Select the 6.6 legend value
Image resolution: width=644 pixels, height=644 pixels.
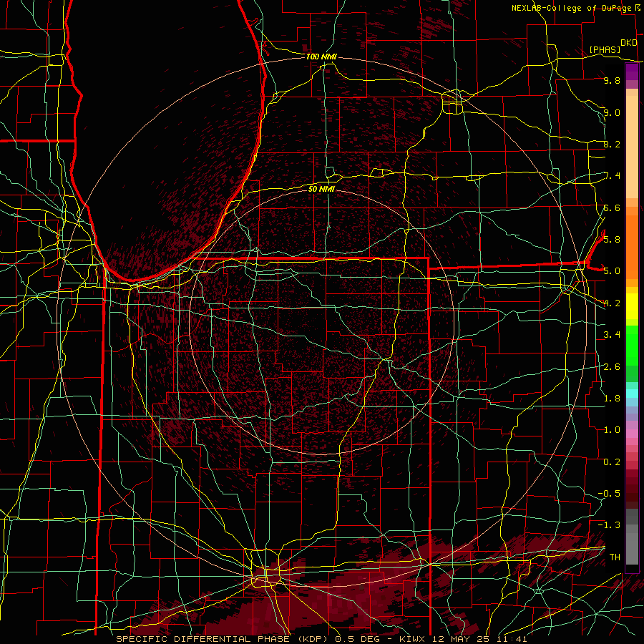[x=612, y=208]
